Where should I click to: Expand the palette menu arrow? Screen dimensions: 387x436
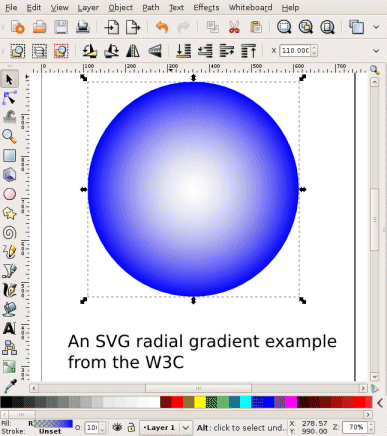click(x=380, y=403)
